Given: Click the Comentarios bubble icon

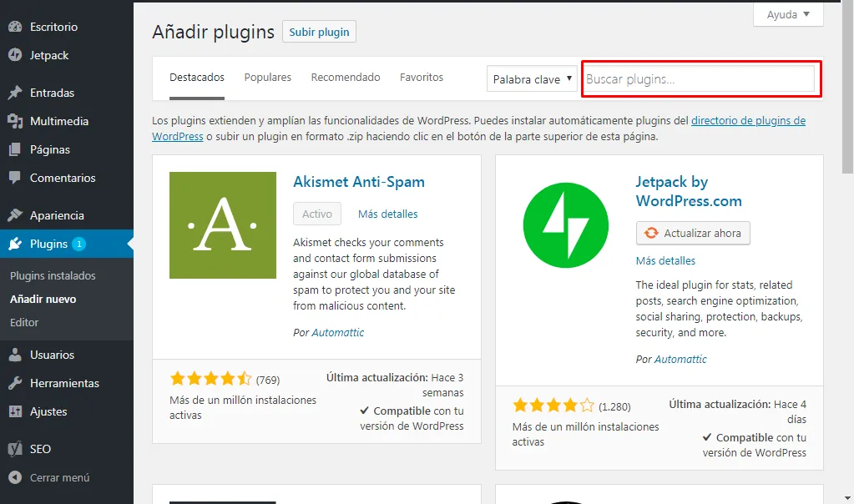Looking at the screenshot, I should pyautogui.click(x=15, y=178).
